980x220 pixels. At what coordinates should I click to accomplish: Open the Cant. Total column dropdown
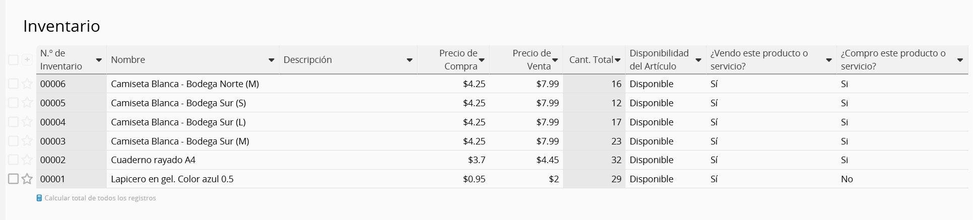coord(617,60)
